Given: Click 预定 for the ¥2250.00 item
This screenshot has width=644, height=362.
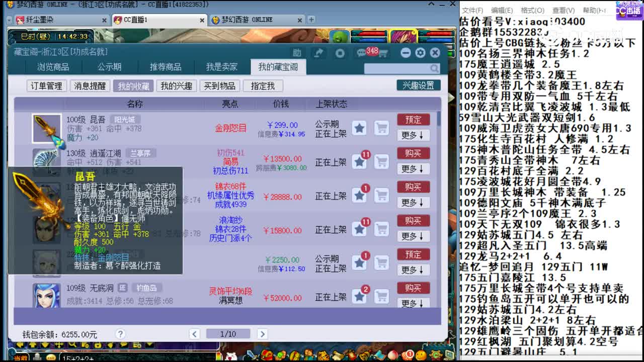Looking at the screenshot, I should (x=413, y=254).
